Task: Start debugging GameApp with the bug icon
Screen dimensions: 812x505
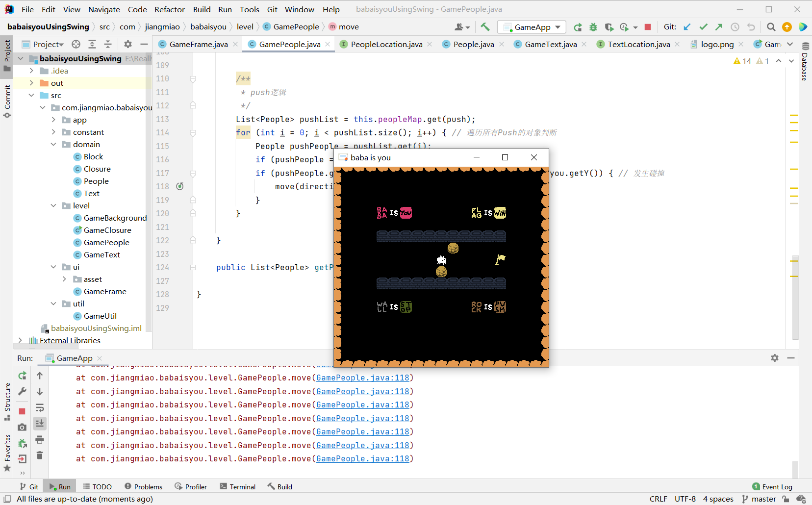Action: tap(594, 27)
